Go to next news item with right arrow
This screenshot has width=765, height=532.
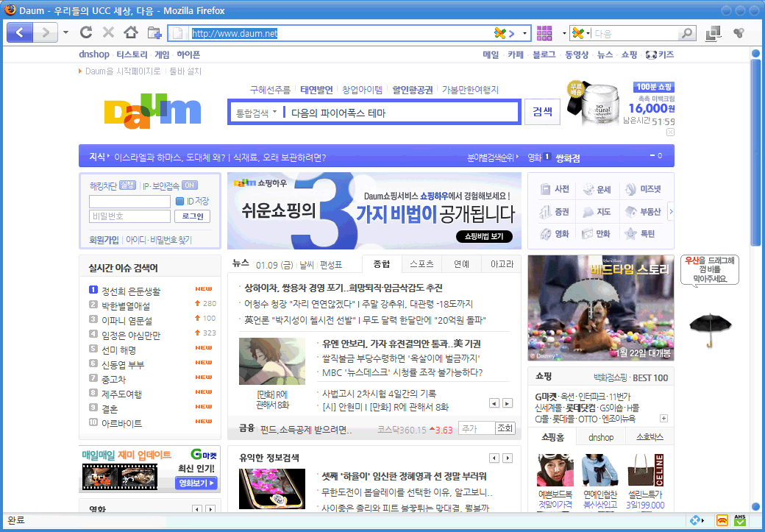508,403
